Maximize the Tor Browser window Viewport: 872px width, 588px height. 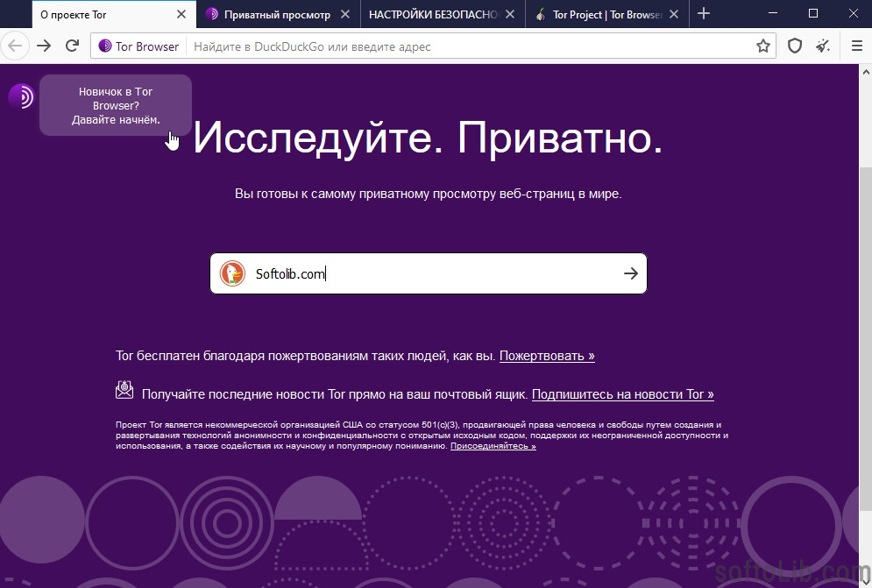coord(813,13)
